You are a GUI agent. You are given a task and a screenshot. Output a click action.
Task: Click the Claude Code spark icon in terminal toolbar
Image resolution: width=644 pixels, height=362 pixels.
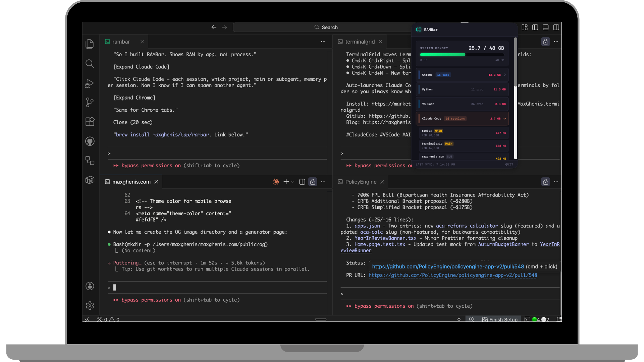[x=276, y=182]
